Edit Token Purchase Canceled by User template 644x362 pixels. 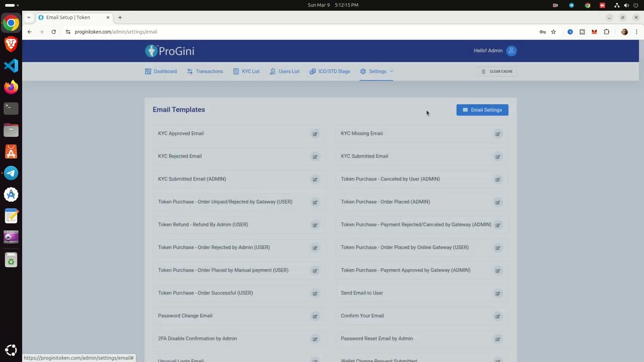pyautogui.click(x=498, y=179)
